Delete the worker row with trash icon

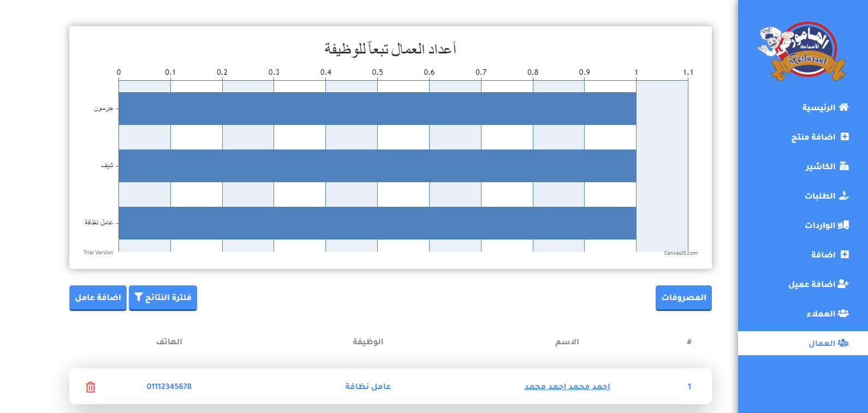point(91,387)
